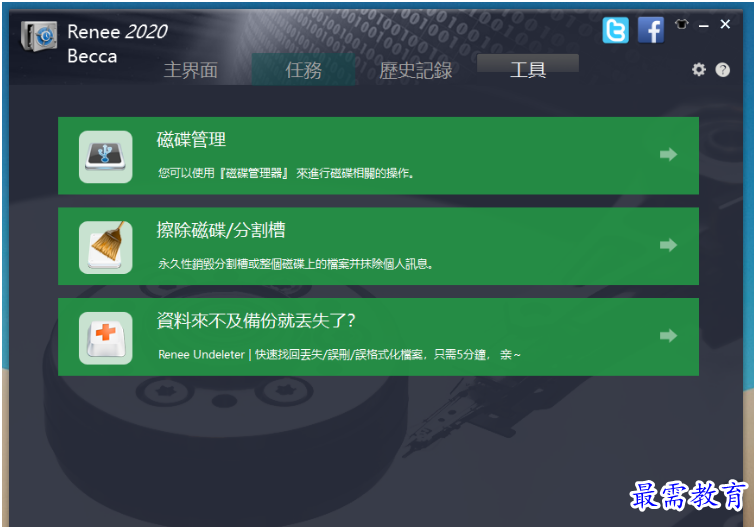Screen dimensions: 754x527
Task: Click the arrow in the 磁碟管理 row
Action: click(x=668, y=154)
